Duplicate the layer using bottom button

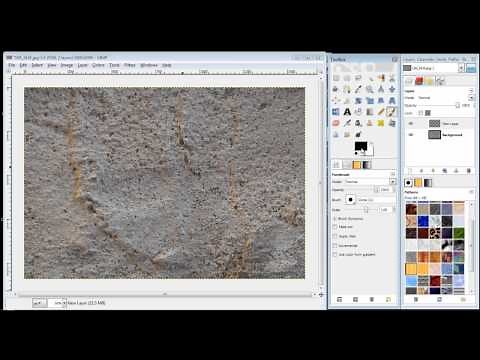click(445, 171)
